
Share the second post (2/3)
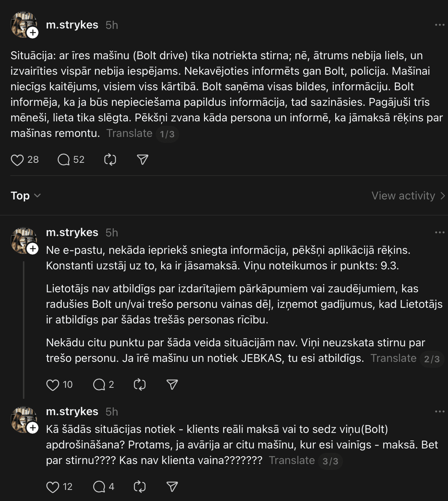[172, 385]
